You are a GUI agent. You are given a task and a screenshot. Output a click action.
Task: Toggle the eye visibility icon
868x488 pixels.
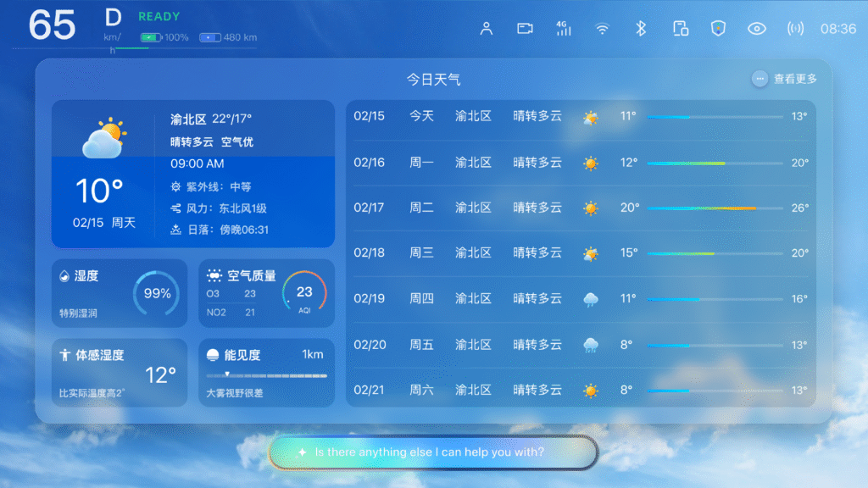tap(757, 29)
